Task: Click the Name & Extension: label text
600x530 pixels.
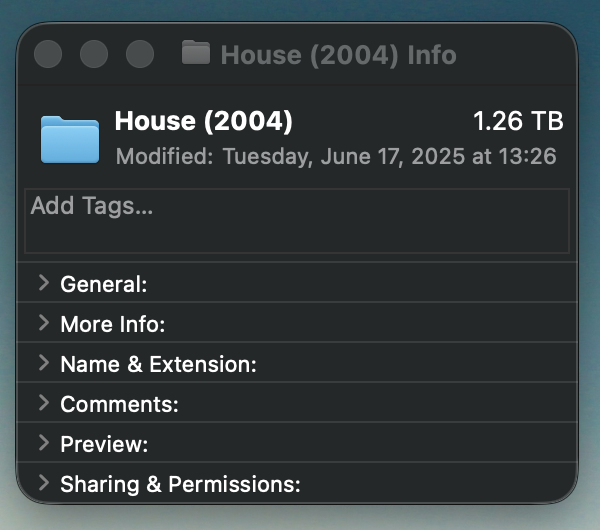Action: (x=158, y=364)
